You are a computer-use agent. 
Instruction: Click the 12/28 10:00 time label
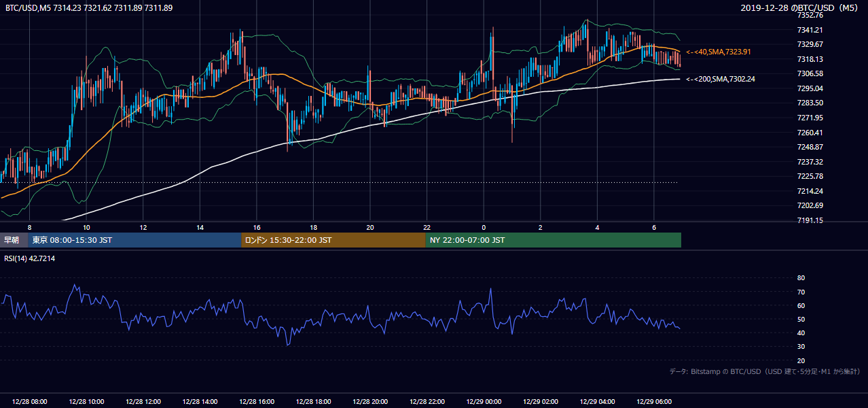(86, 402)
